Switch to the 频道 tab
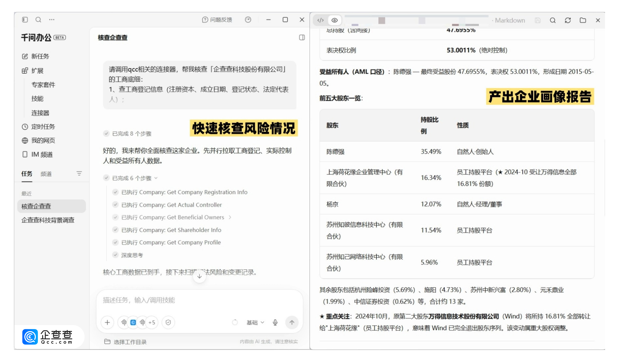The width and height of the screenshot is (619, 364). pyautogui.click(x=46, y=174)
